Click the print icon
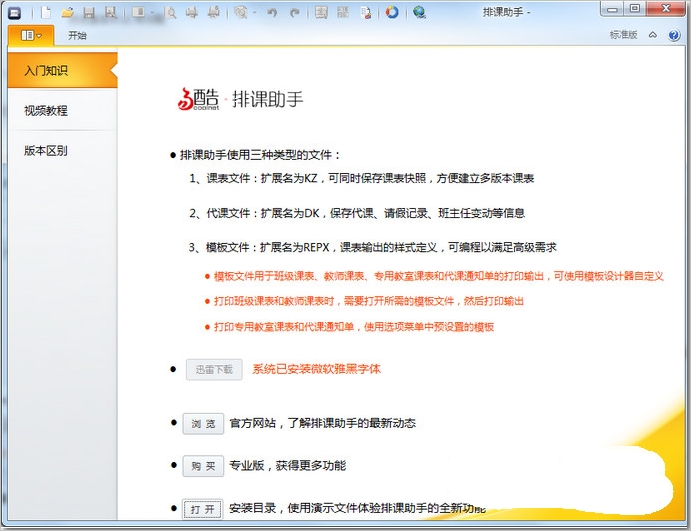 (x=192, y=13)
